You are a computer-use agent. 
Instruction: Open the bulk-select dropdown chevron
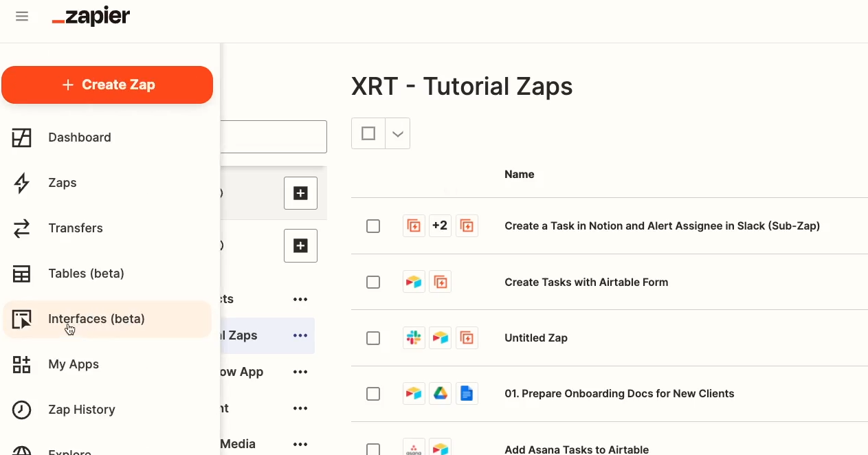pos(398,133)
